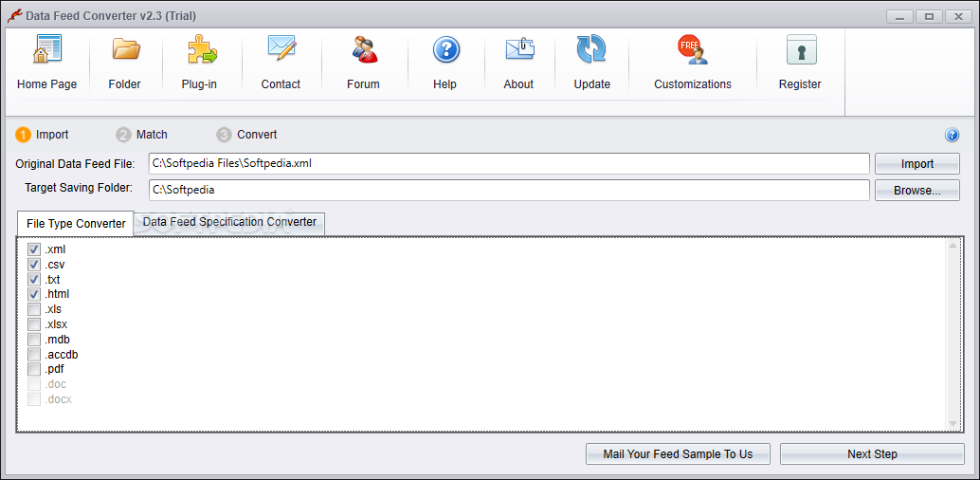
Task: Click the Target Saving Folder label
Action: [79, 187]
